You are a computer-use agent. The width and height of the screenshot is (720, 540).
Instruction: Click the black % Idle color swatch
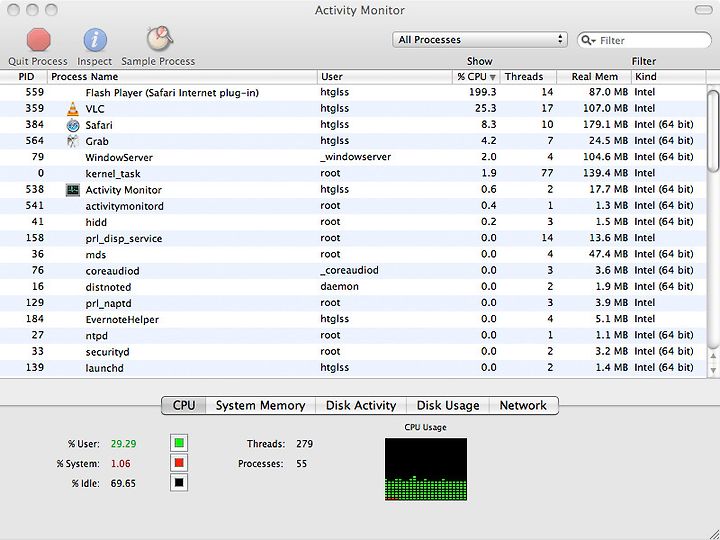(x=179, y=483)
